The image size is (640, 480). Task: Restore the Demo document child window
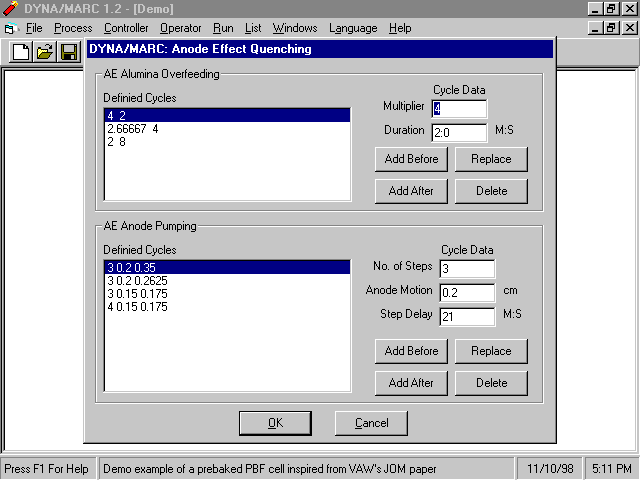point(611,28)
